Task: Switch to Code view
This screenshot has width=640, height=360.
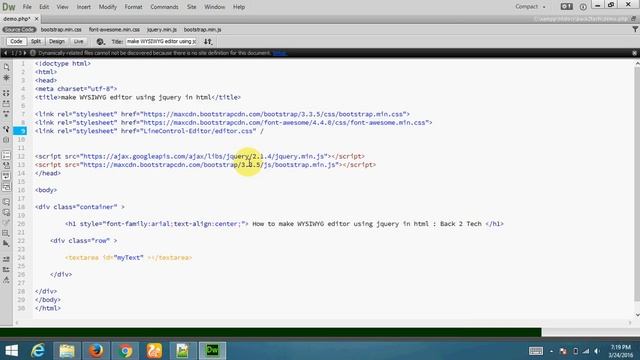Action: click(x=16, y=41)
